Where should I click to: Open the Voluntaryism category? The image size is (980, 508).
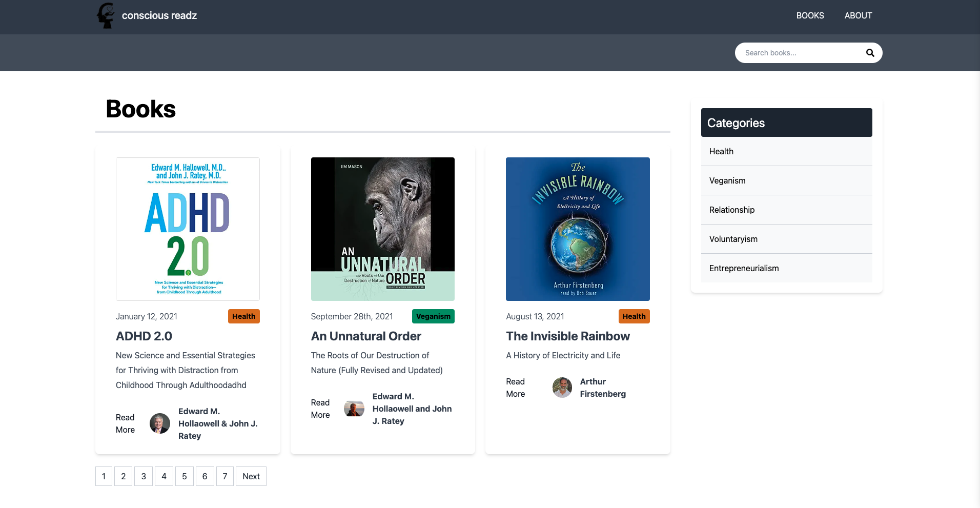[733, 239]
